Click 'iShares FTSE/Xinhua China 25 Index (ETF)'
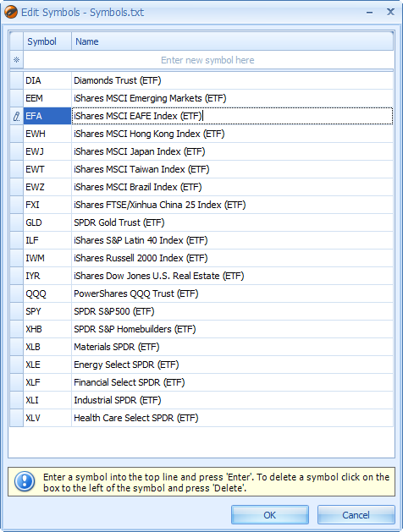The width and height of the screenshot is (403, 532). [232, 205]
